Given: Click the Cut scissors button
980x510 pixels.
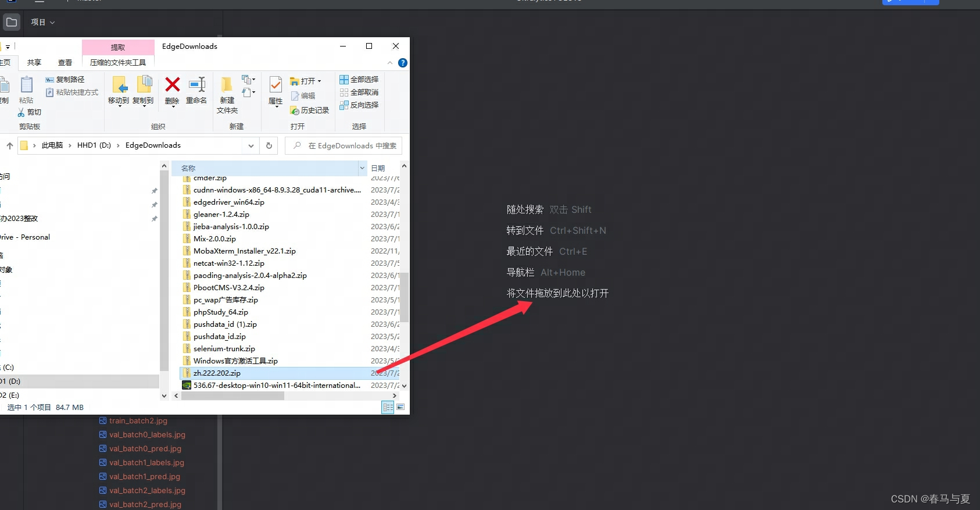Looking at the screenshot, I should (x=30, y=112).
